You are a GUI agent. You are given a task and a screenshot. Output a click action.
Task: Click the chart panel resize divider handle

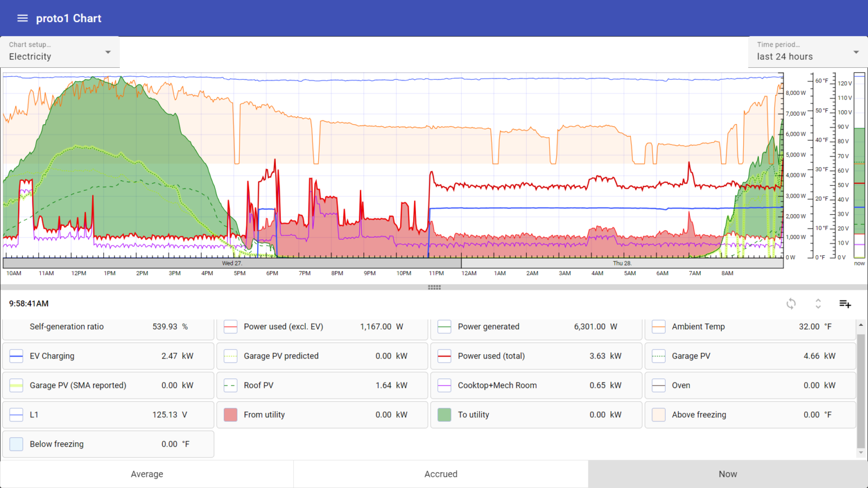[434, 287]
